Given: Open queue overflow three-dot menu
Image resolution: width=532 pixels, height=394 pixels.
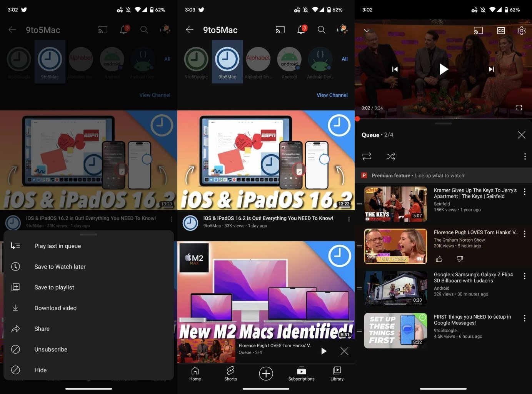Looking at the screenshot, I should click(525, 156).
